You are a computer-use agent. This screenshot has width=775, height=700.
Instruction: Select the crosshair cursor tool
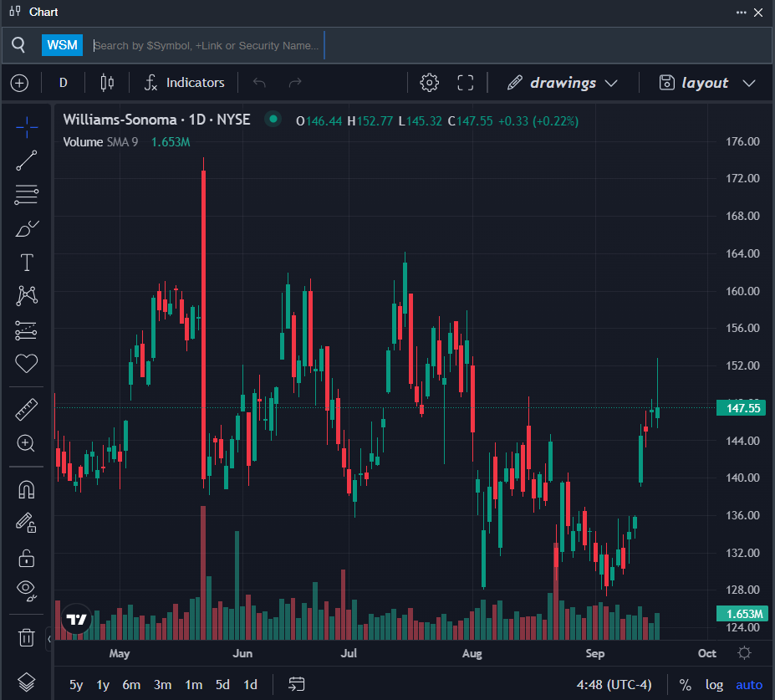[27, 128]
